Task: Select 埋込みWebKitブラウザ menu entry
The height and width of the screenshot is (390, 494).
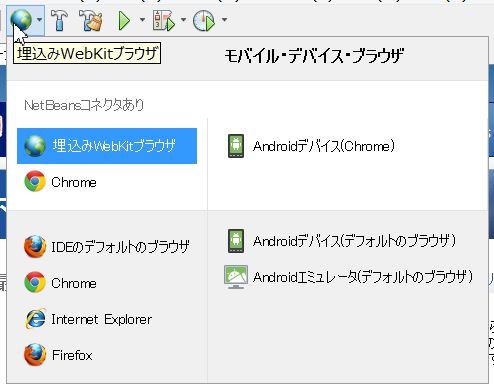Action: point(107,146)
